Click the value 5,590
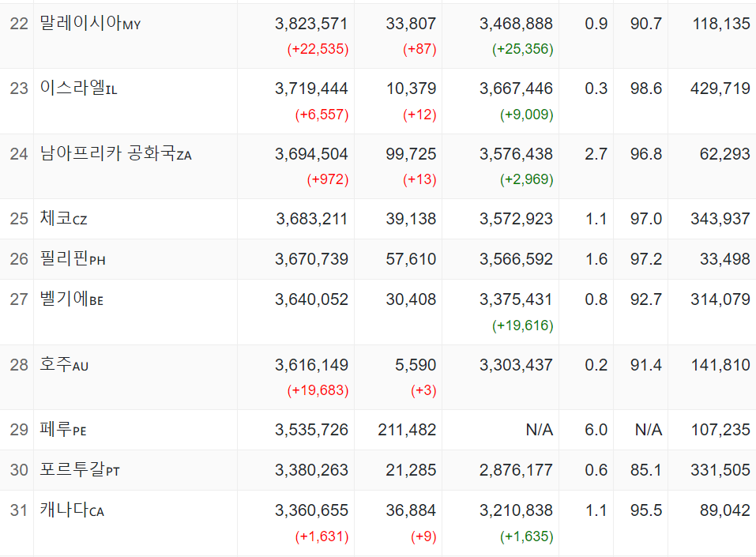Viewport: 756px width, 557px height. [416, 366]
